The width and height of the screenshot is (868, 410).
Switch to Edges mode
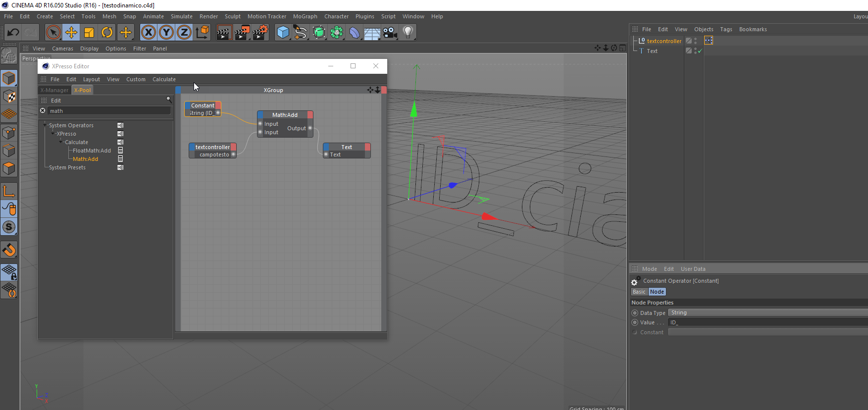(x=9, y=151)
